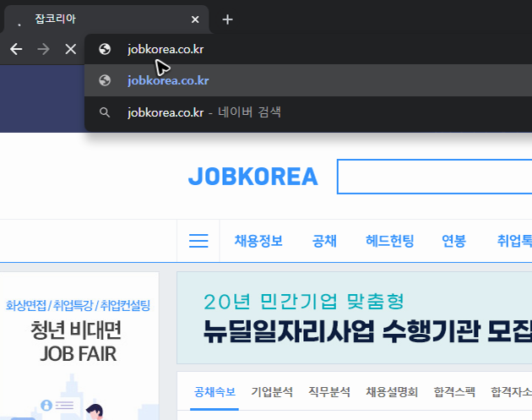Click the 화상면접/취업특강/취업컨설팅 text
This screenshot has width=532, height=420.
[78, 306]
